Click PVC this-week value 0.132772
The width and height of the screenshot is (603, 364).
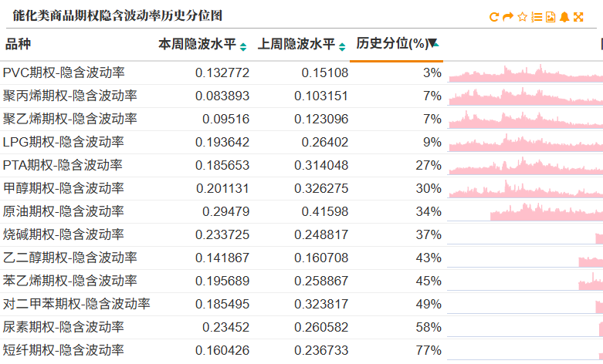[x=222, y=72]
